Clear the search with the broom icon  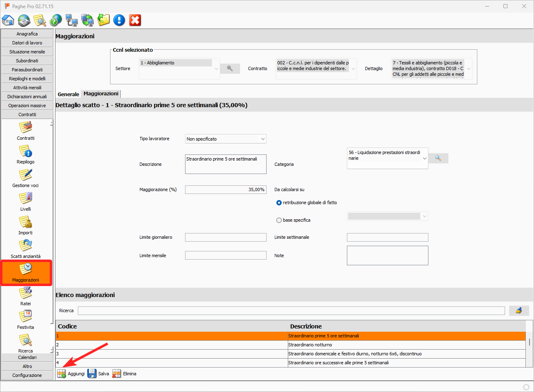519,311
